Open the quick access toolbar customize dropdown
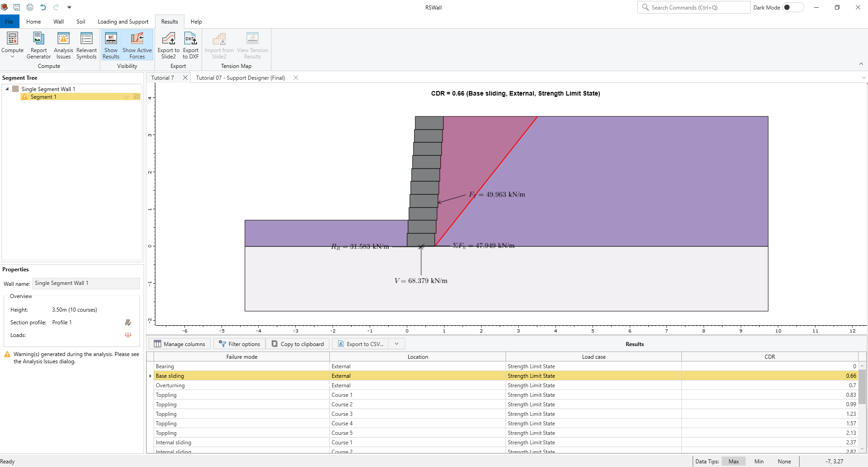The height and width of the screenshot is (467, 868). tap(69, 7)
